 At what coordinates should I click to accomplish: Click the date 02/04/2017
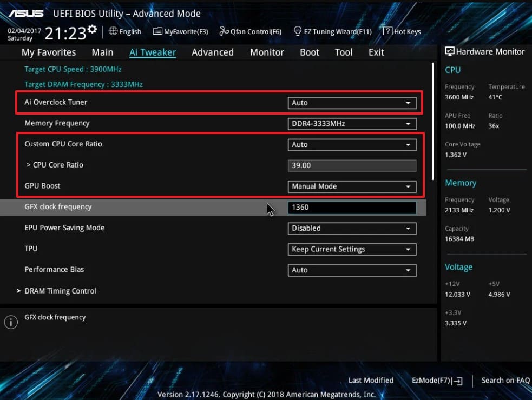24,30
